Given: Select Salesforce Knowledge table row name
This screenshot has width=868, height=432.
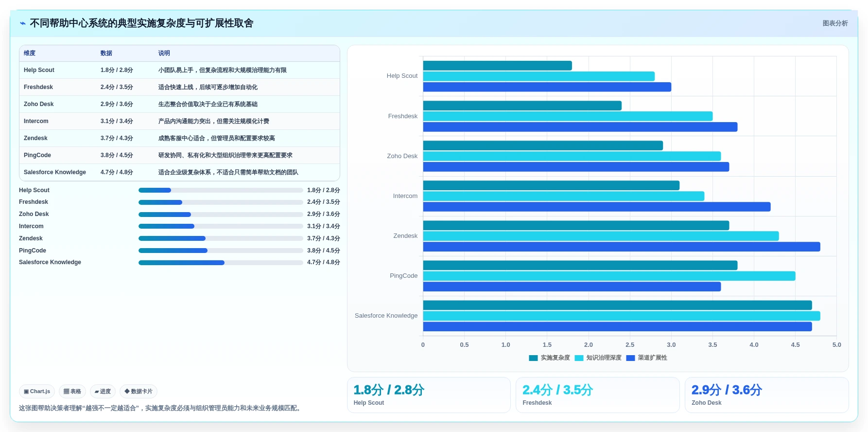Looking at the screenshot, I should point(55,172).
